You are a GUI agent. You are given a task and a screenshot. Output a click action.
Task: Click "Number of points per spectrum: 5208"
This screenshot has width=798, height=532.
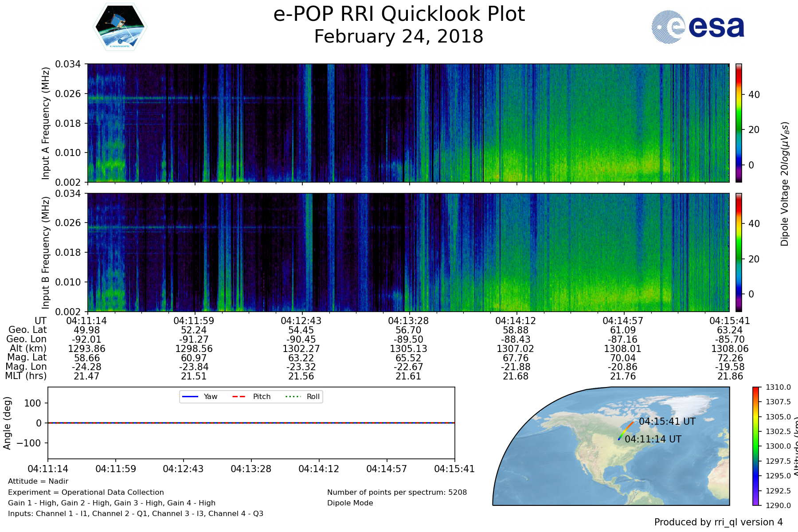(397, 493)
